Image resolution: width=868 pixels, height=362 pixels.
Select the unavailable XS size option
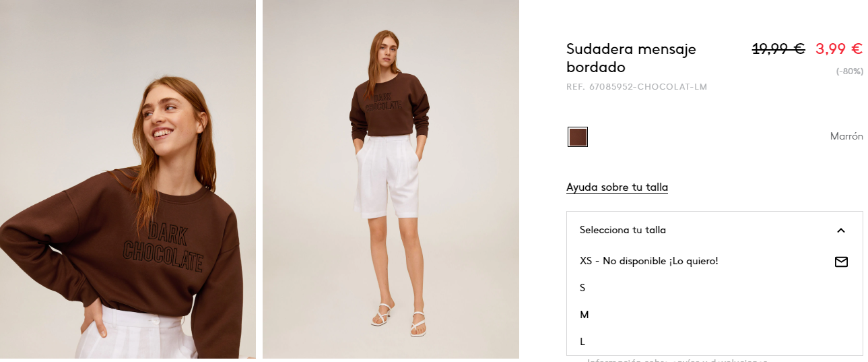coord(714,261)
